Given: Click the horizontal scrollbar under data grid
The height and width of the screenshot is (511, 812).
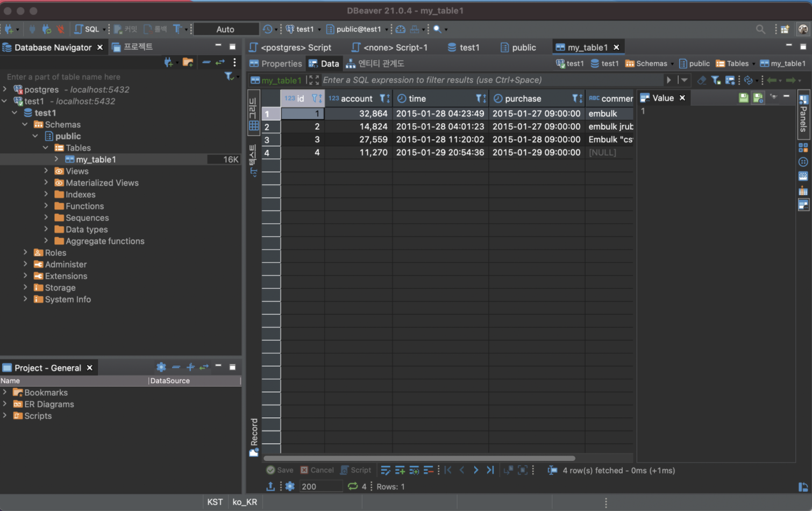Looking at the screenshot, I should coord(419,458).
